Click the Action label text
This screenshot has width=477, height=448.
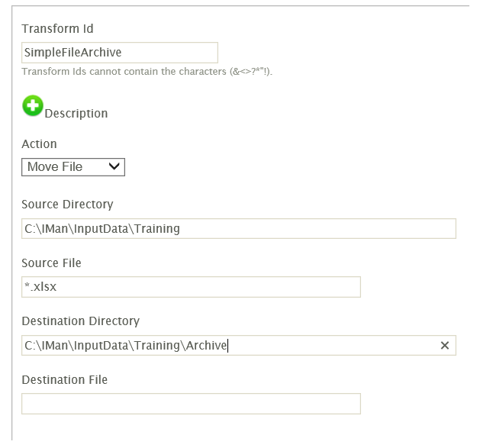coord(39,143)
